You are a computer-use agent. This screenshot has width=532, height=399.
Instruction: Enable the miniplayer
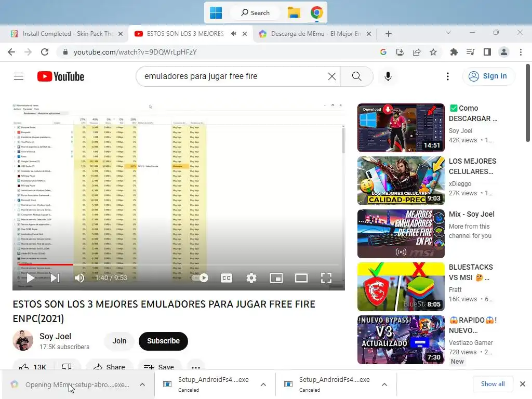pyautogui.click(x=276, y=278)
